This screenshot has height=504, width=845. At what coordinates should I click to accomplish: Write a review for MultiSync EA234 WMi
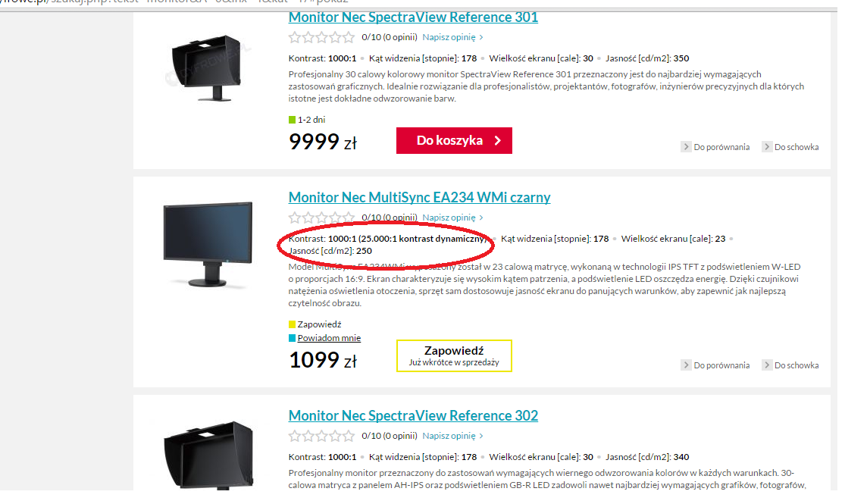(452, 218)
